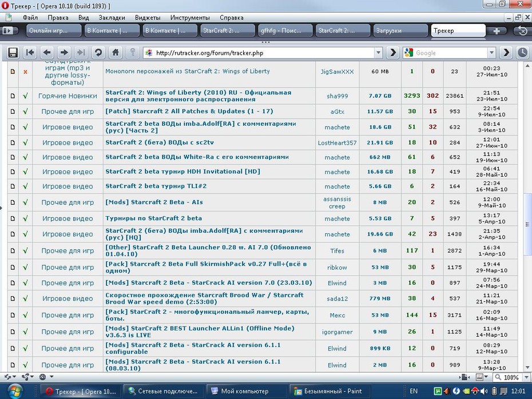Switch to the gfhfg - Поис... tab

[285, 30]
